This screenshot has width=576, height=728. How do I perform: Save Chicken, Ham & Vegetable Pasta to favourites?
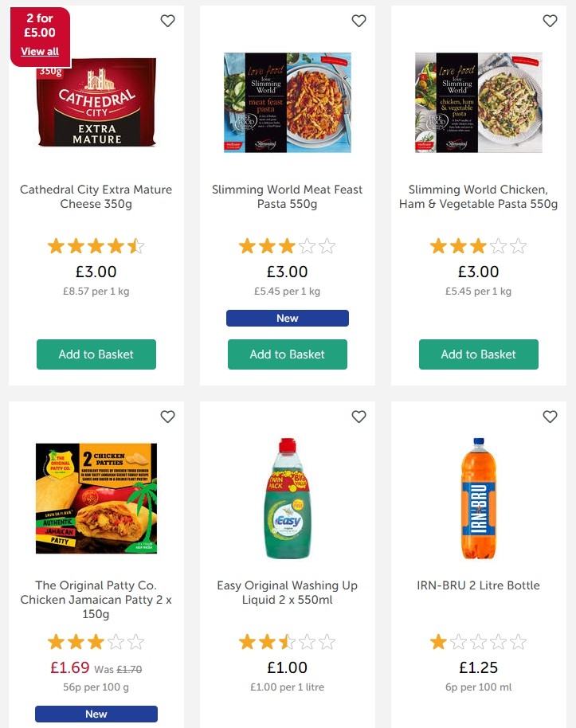[x=550, y=21]
